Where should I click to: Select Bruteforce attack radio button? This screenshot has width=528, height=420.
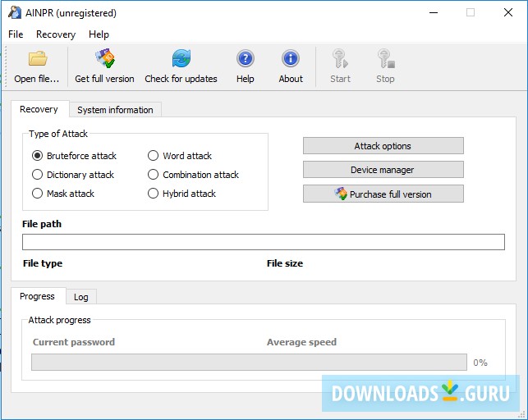[37, 156]
